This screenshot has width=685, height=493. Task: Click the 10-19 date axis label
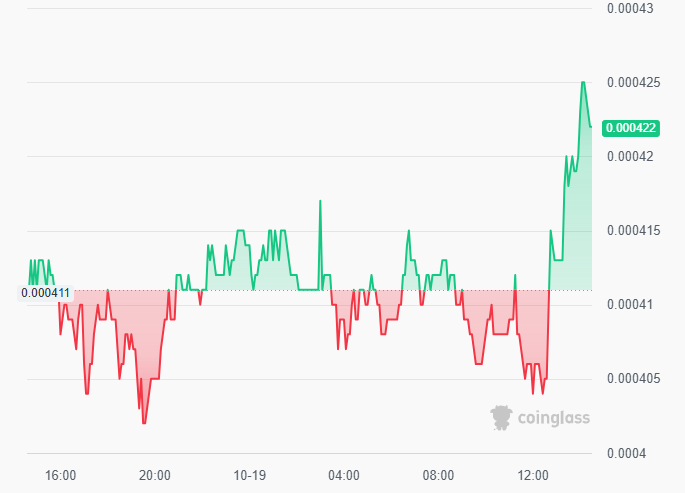[249, 475]
